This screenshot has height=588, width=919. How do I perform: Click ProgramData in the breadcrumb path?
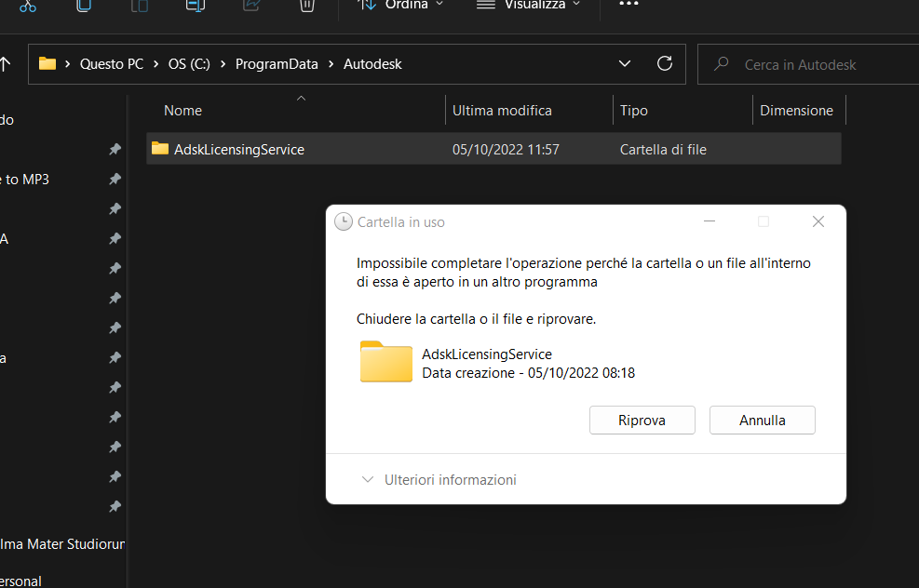pyautogui.click(x=277, y=64)
